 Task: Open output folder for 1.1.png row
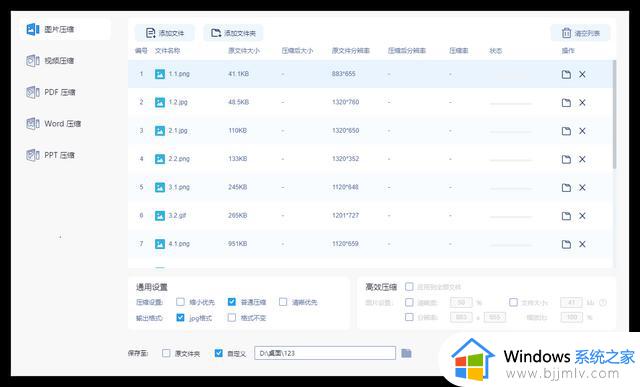click(566, 74)
